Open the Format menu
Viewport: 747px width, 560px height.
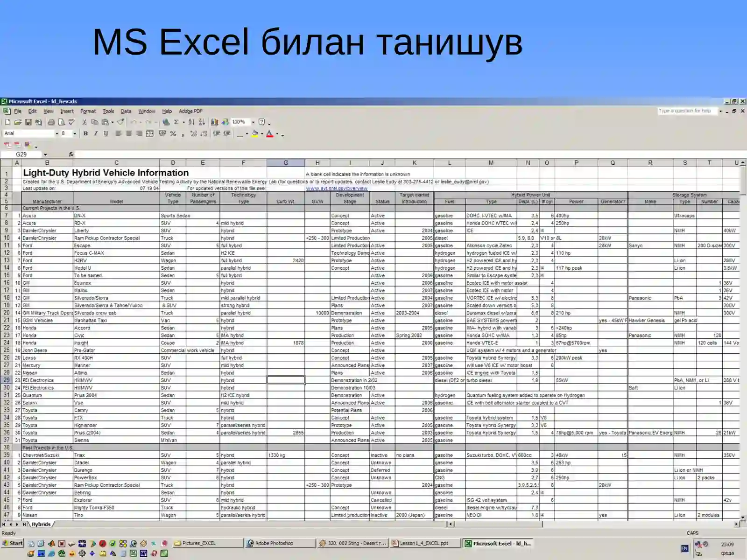[x=88, y=112]
